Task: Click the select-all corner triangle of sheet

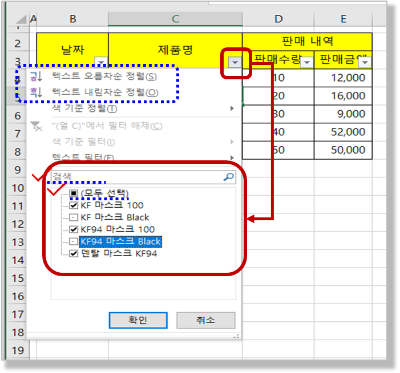Action: click(x=21, y=20)
